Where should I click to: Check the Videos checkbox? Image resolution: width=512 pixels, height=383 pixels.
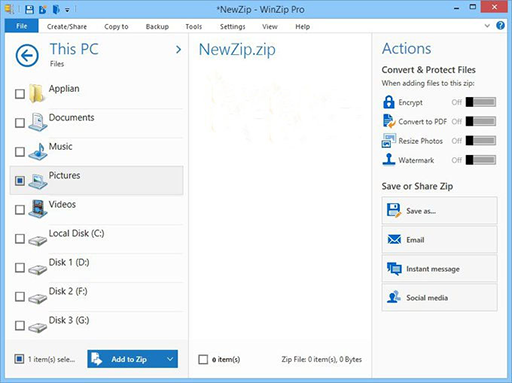click(20, 210)
